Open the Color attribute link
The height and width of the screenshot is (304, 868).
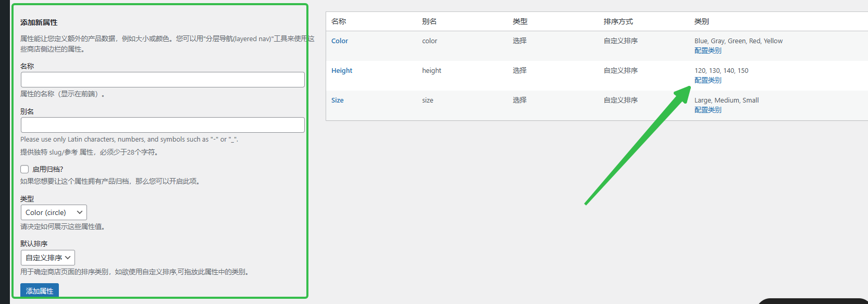(340, 41)
